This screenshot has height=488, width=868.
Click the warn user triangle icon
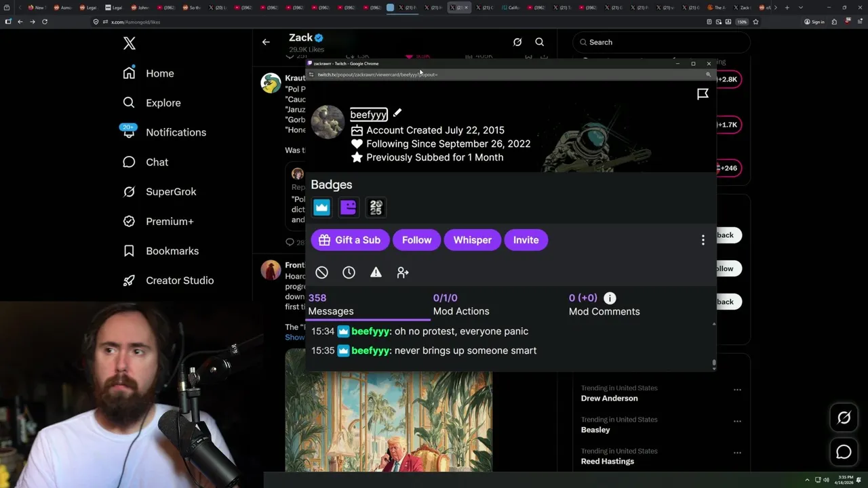pos(376,272)
